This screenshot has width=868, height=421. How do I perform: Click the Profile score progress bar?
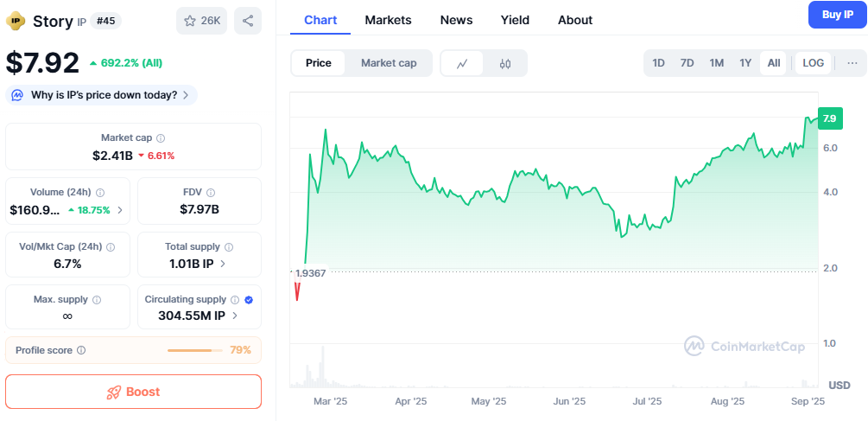193,350
